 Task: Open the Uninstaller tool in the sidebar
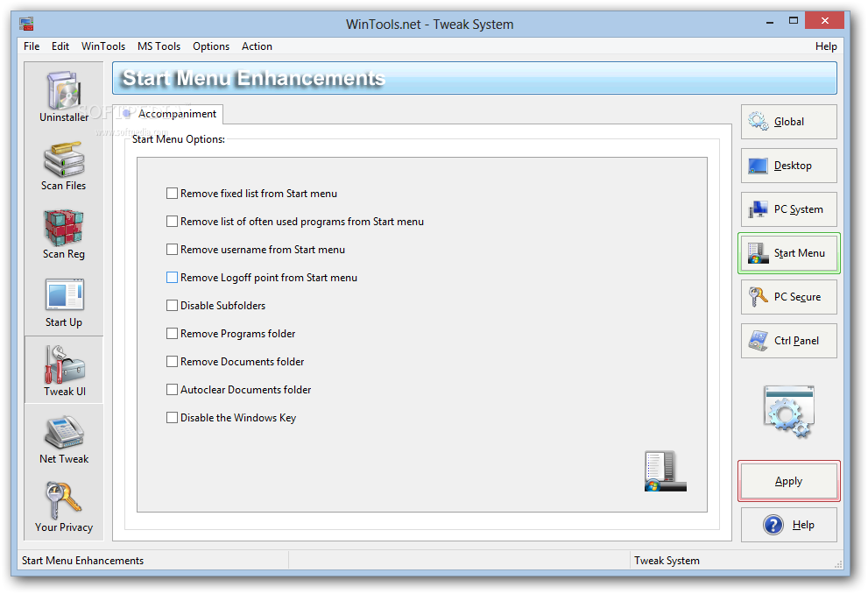click(x=64, y=96)
